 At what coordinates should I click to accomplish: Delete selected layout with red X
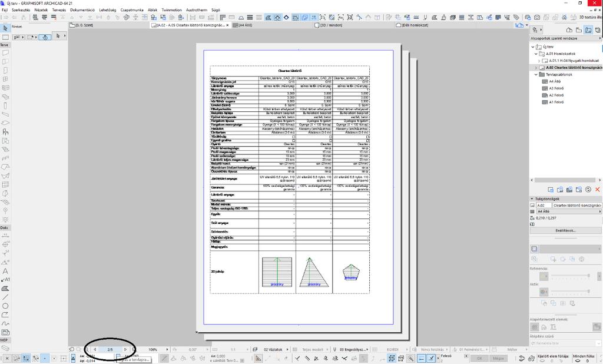click(597, 189)
